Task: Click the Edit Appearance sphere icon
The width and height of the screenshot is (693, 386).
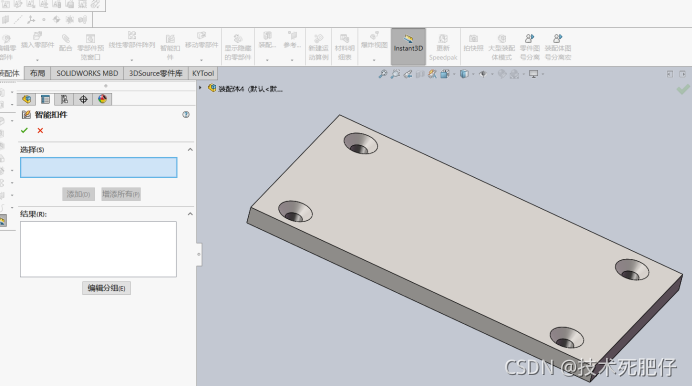Action: (502, 74)
